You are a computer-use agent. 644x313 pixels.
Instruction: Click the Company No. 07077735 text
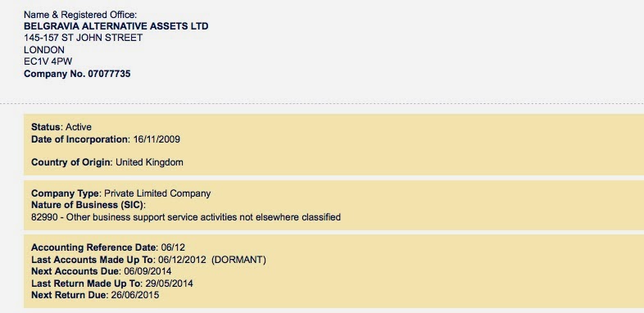coord(77,75)
